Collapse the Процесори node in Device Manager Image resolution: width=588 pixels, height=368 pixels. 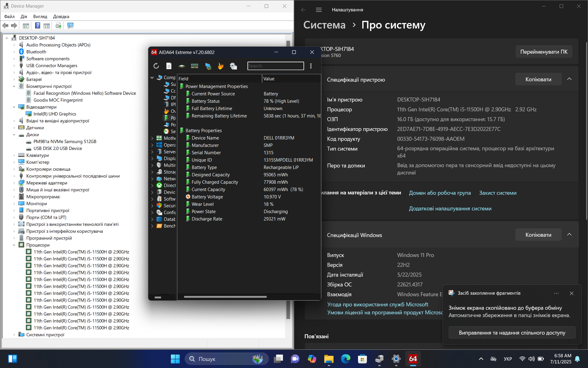pyautogui.click(x=14, y=245)
